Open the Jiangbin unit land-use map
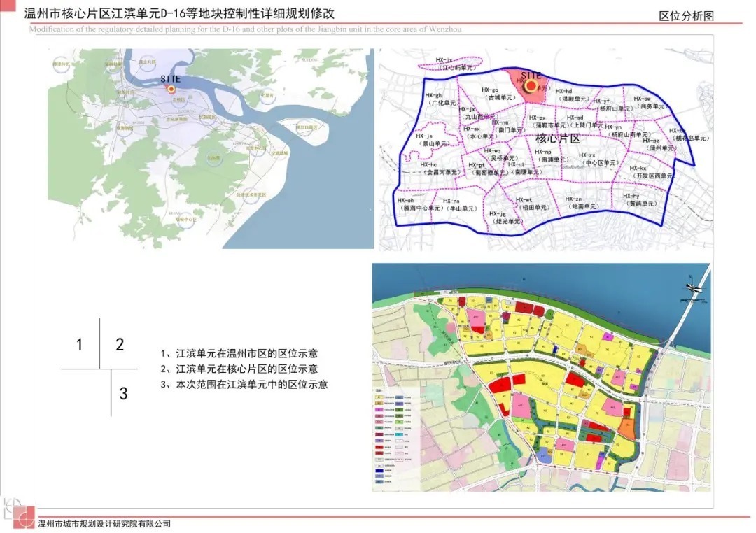 pos(541,377)
